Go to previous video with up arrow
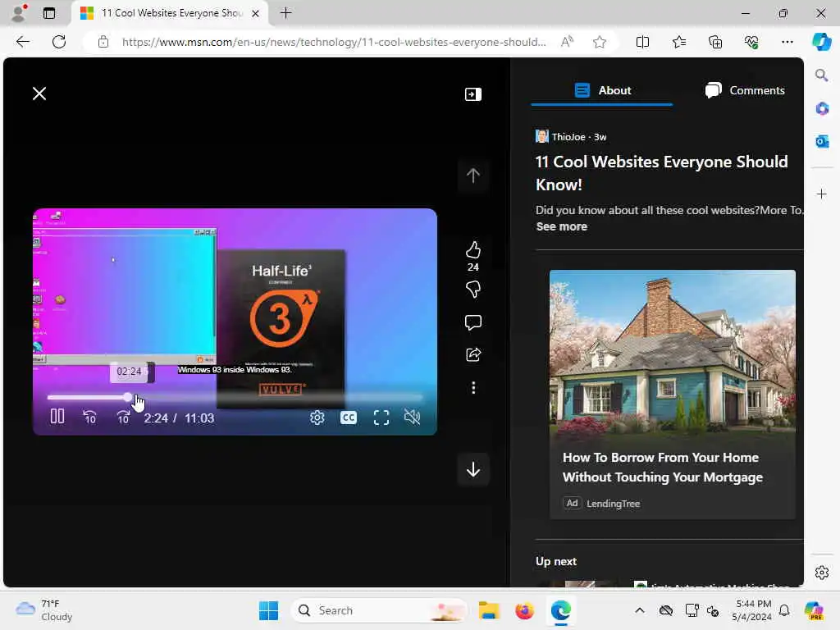 tap(473, 176)
